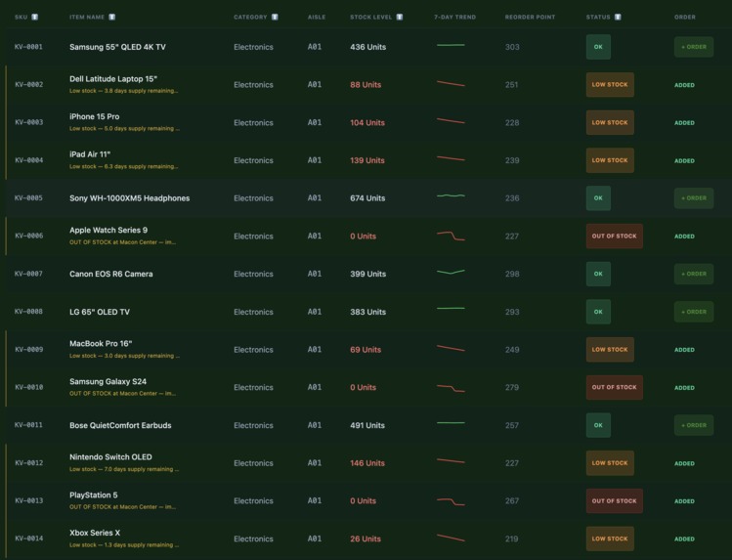Screen dimensions: 732x560
Task: Click the 26 Units stock value
Action: tap(366, 538)
